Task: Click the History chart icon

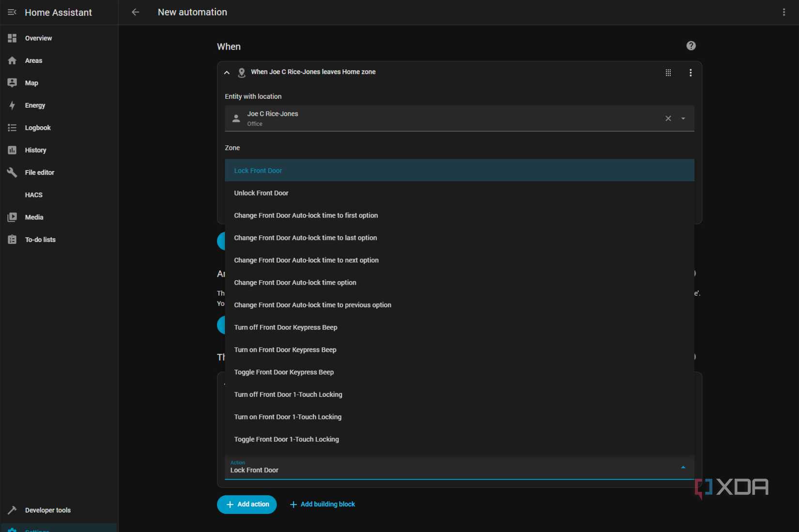Action: [x=12, y=150]
